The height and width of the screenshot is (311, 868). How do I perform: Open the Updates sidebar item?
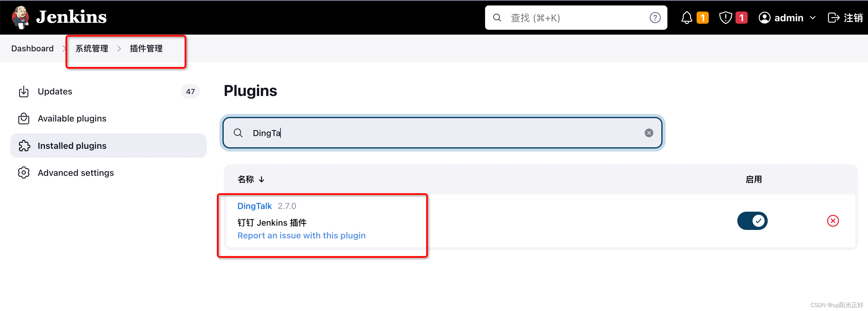(x=108, y=91)
